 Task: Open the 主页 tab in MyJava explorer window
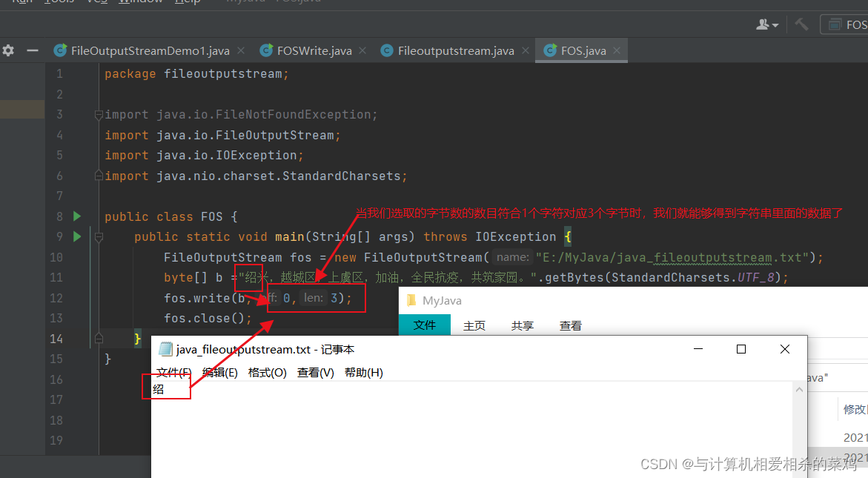pyautogui.click(x=474, y=326)
